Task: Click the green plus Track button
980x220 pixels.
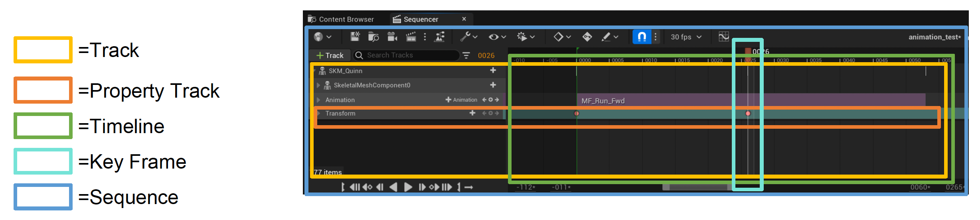Action: tap(330, 55)
